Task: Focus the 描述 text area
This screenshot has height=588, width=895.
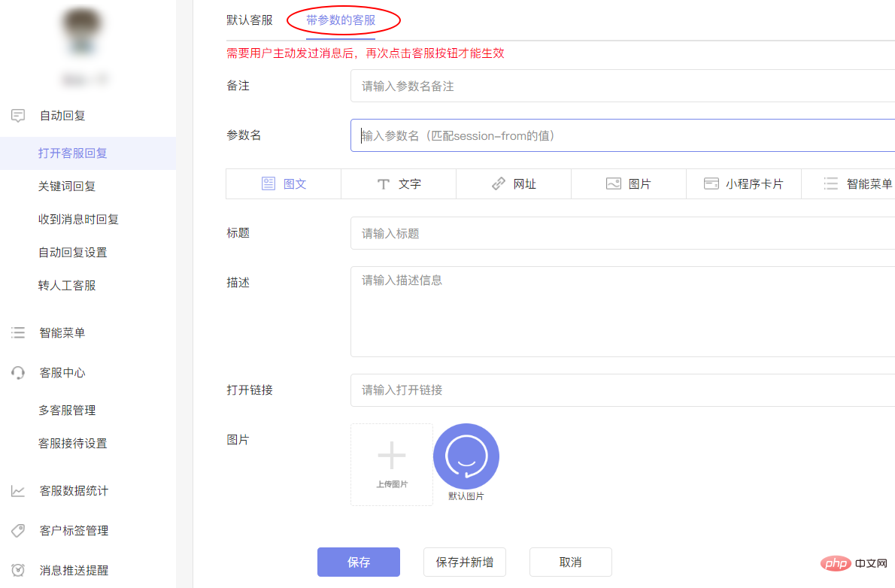Action: 623,312
